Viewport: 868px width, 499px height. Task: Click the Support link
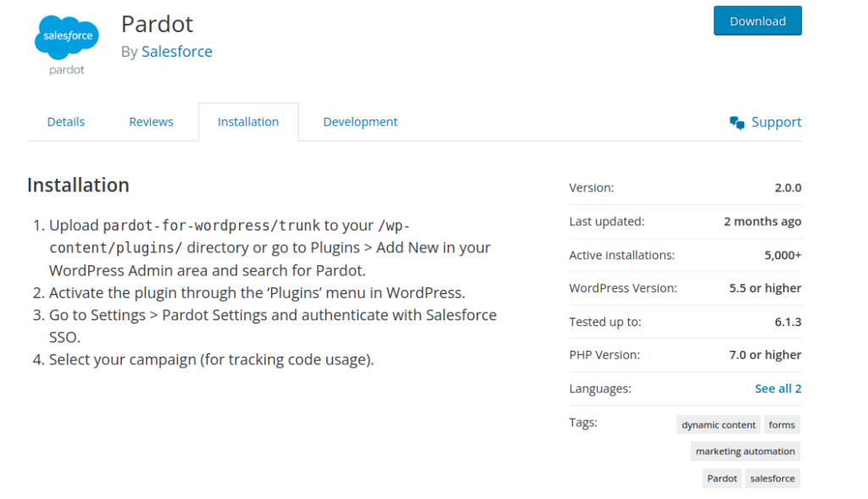(776, 121)
